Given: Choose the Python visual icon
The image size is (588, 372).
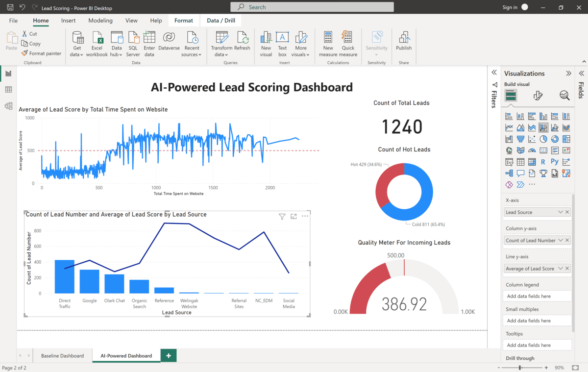Looking at the screenshot, I should coord(555,162).
